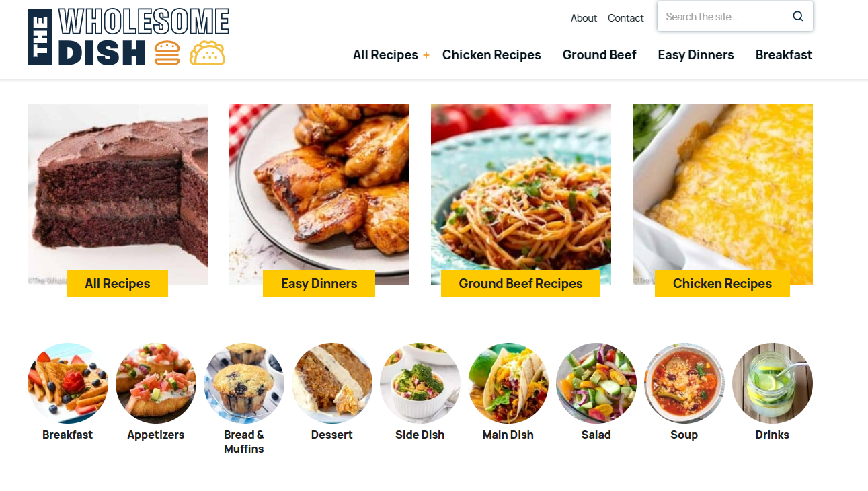Click the yellow All Recipes button

click(x=118, y=284)
